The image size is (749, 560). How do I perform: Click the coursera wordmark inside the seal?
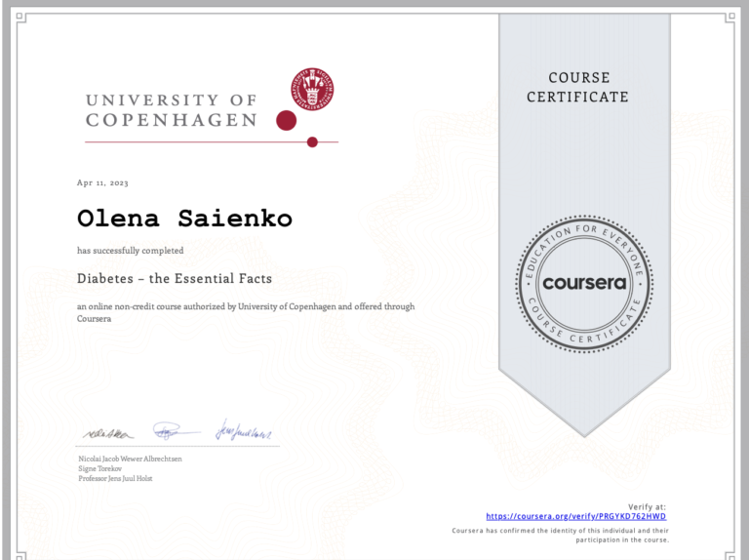[584, 284]
